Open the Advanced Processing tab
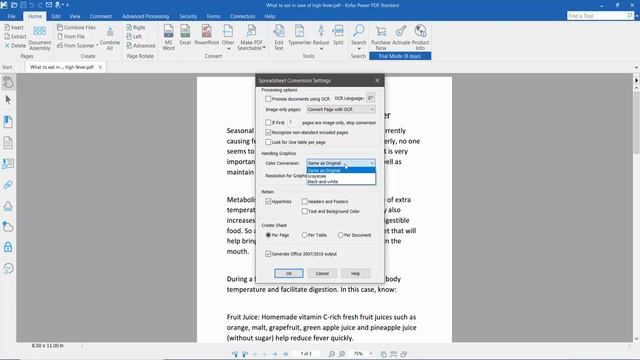Viewport: 640px width, 360px height. 146,16
